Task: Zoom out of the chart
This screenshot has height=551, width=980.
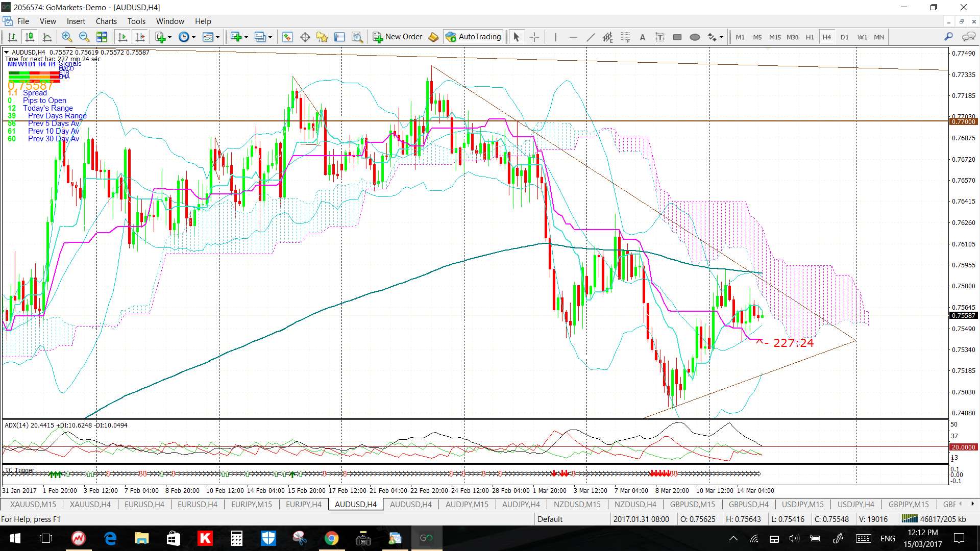Action: click(84, 37)
